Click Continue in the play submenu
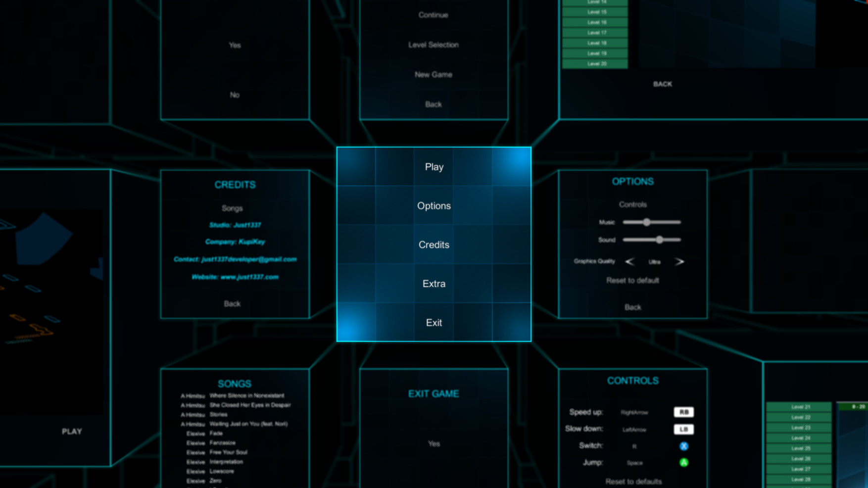 click(x=433, y=15)
